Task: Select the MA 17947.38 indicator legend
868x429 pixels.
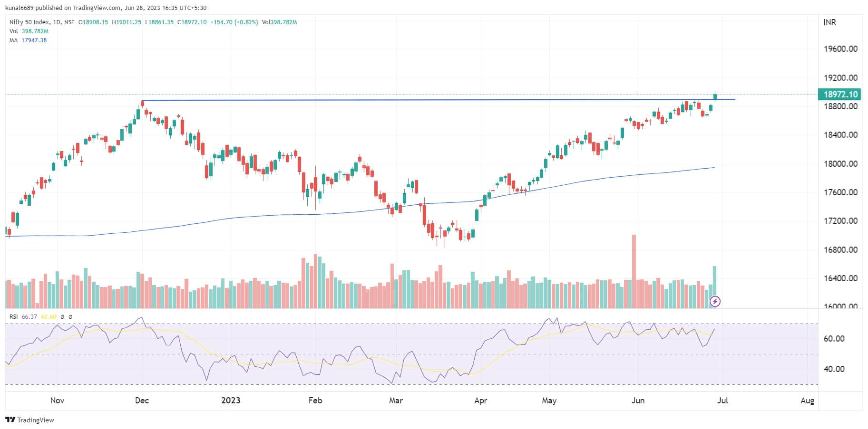Action: point(28,40)
